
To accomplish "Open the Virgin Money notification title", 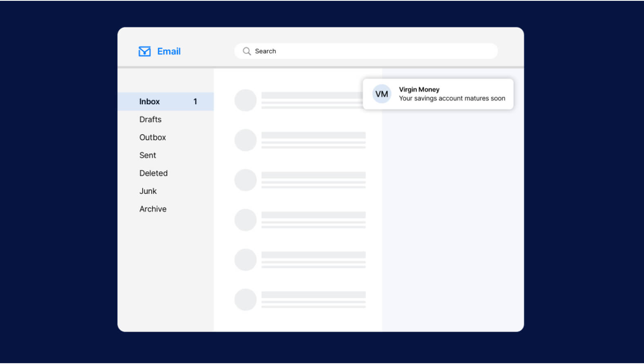I will coord(419,90).
